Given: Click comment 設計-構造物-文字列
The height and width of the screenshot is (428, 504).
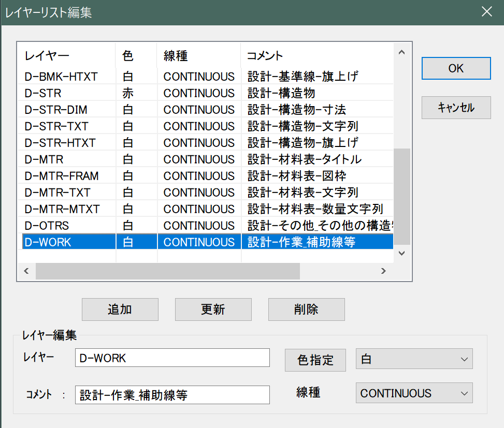Looking at the screenshot, I should click(x=303, y=126).
